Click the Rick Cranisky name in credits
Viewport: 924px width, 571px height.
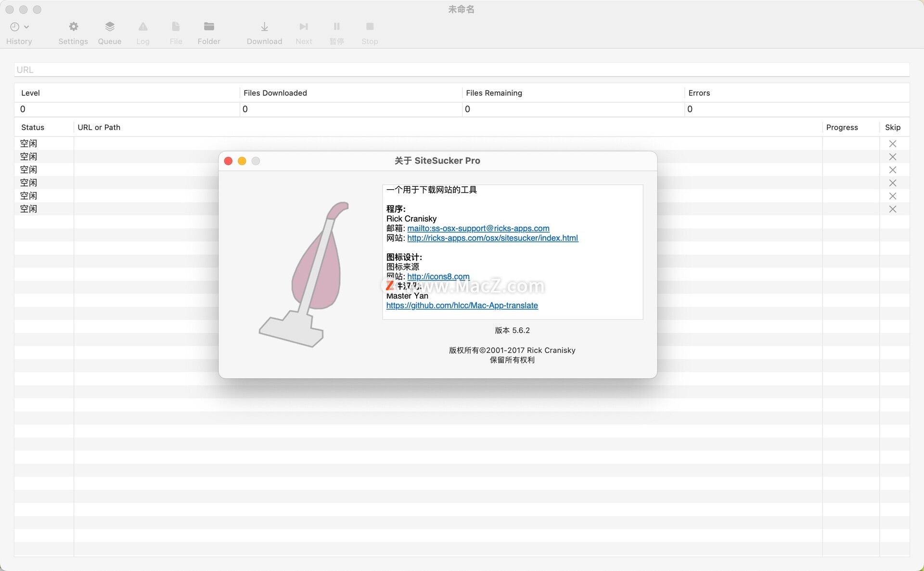point(411,219)
